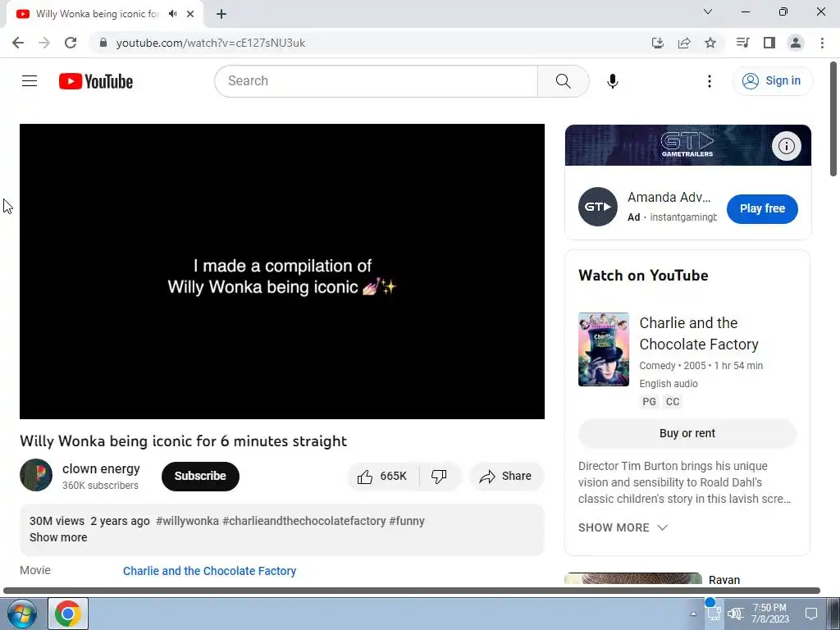
Task: Bookmark this tab with star icon
Action: (x=710, y=43)
